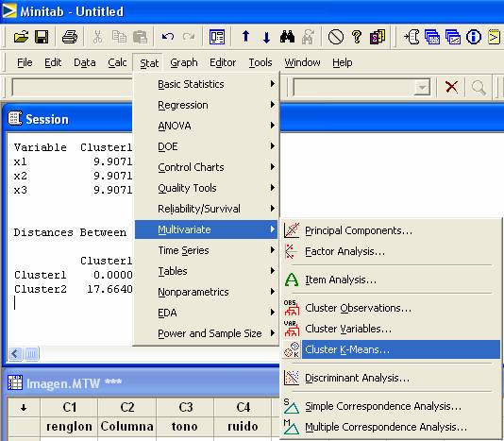Viewport: 504px width, 441px height.
Task: Select column header C2 in worksheet
Action: click(x=127, y=408)
